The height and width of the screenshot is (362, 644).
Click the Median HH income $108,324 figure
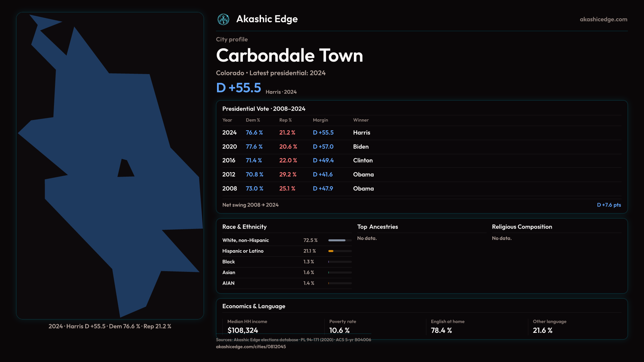coord(243,330)
